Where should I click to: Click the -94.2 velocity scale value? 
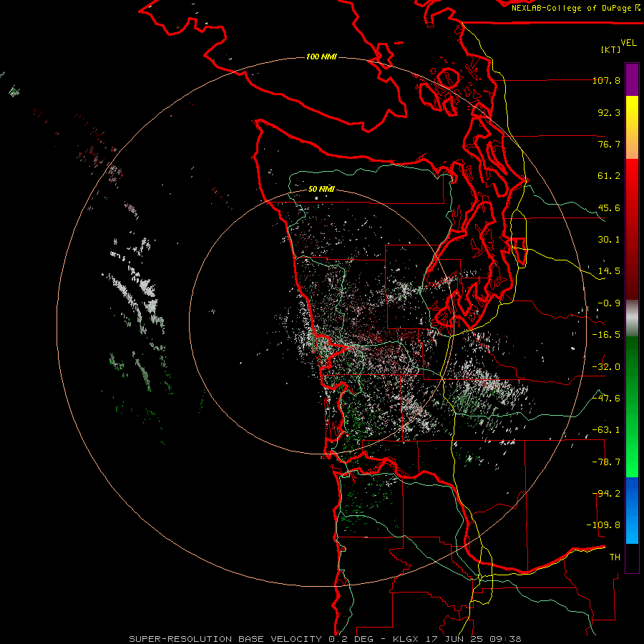pos(606,494)
